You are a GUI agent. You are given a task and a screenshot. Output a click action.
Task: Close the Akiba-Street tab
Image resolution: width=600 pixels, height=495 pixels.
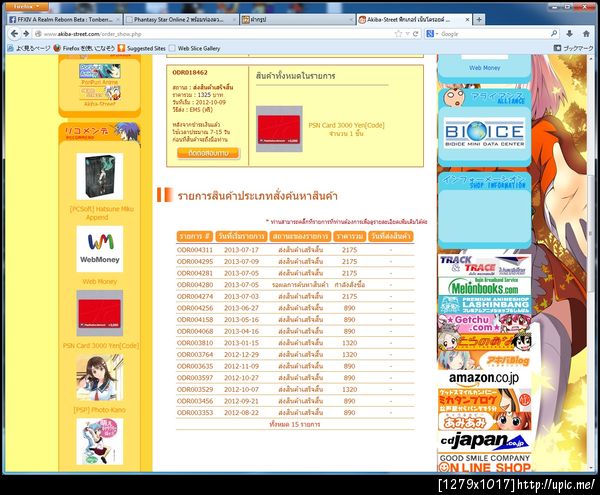coord(467,19)
